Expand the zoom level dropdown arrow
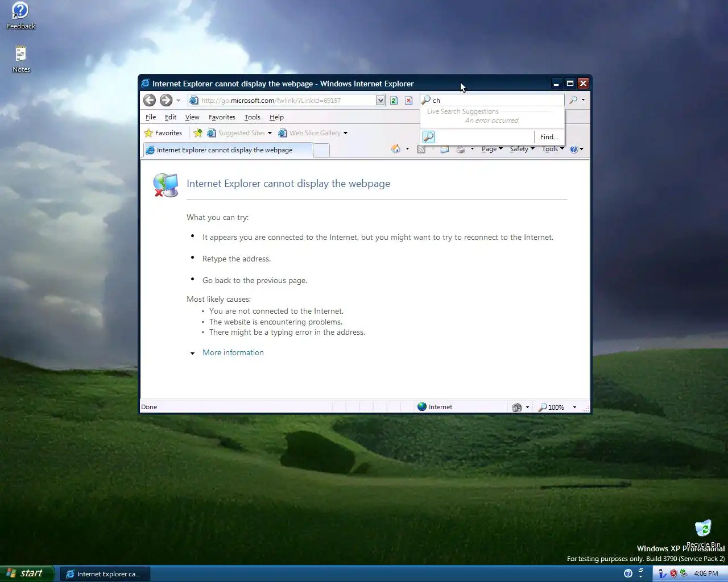Screen dimensions: 728x582 [574, 407]
